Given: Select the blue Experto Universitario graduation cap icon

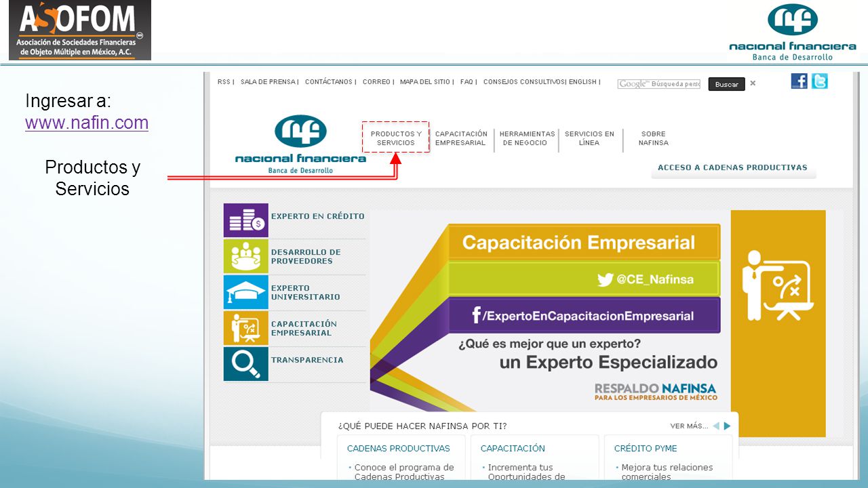Looking at the screenshot, I should pyautogui.click(x=246, y=292).
